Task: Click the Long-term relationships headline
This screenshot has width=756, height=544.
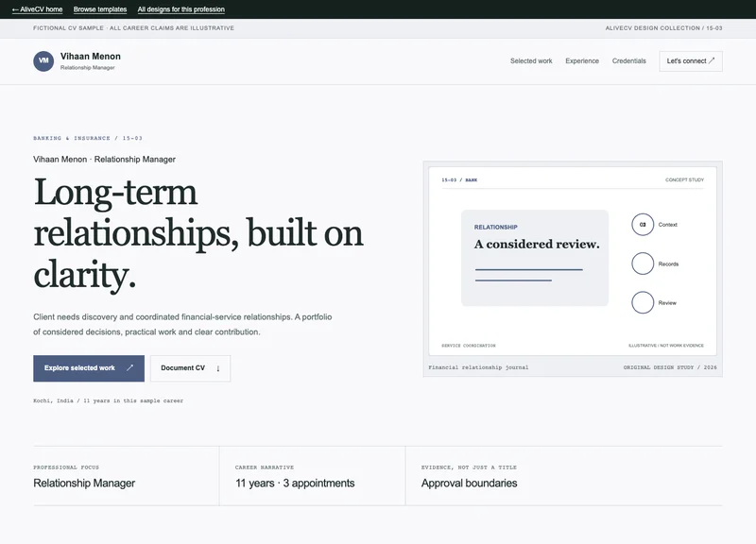Action: coord(198,233)
